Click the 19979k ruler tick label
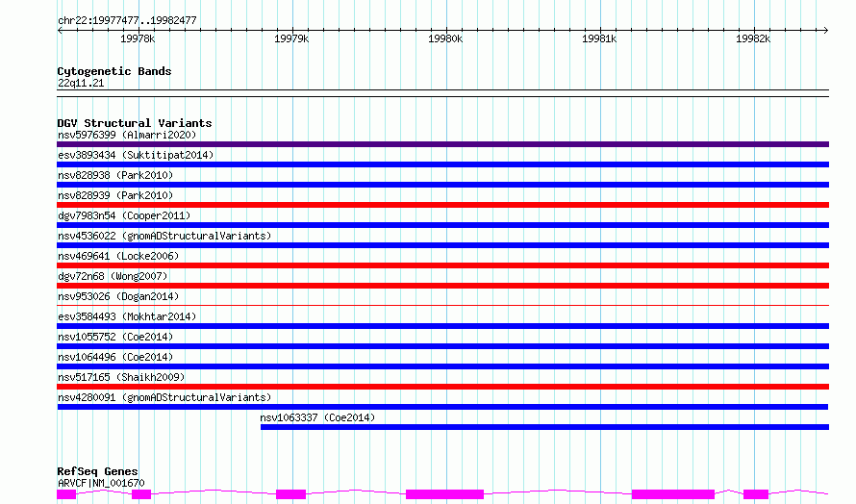The width and height of the screenshot is (856, 504). point(291,38)
